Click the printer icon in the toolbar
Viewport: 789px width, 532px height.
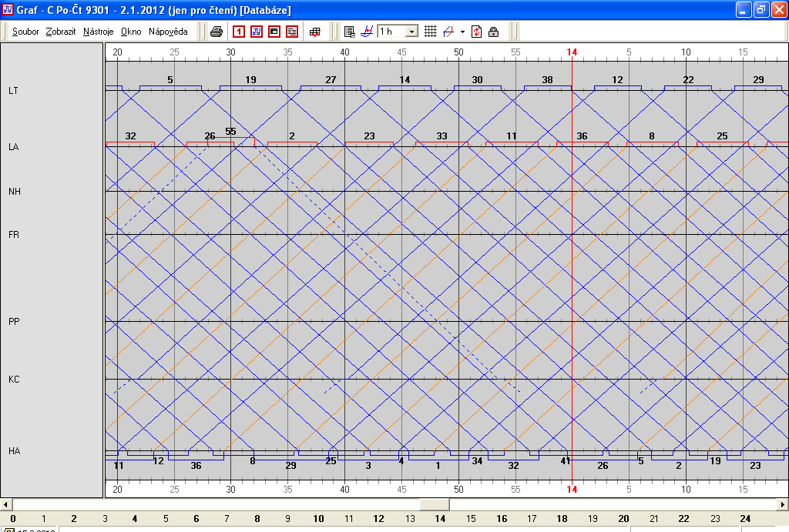pos(217,32)
